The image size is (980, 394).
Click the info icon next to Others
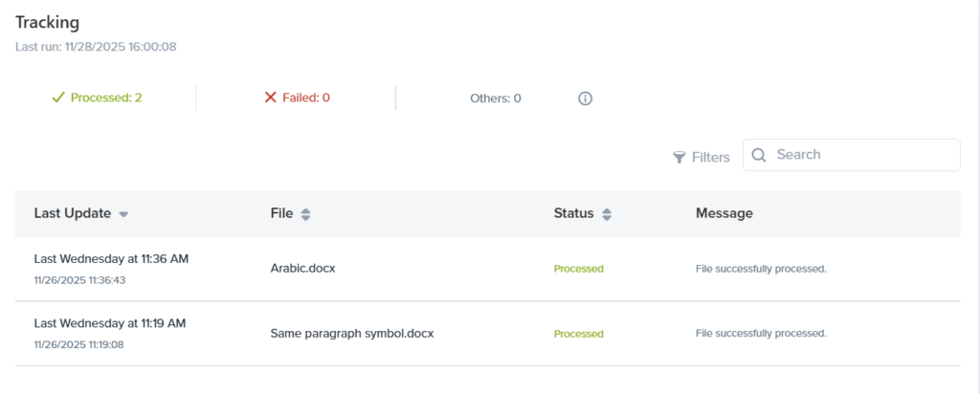(586, 98)
